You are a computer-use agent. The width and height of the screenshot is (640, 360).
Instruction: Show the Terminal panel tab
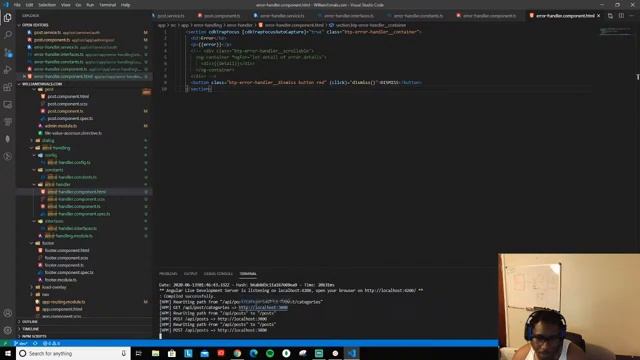point(248,274)
